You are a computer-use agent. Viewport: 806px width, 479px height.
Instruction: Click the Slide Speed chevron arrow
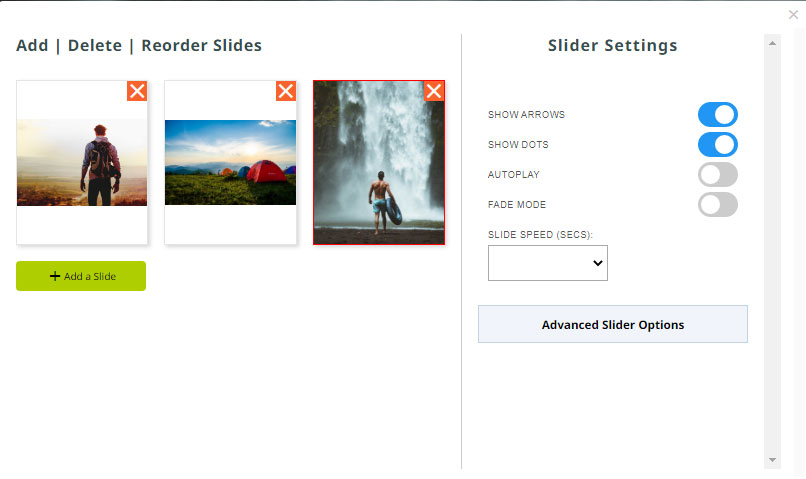[x=597, y=263]
